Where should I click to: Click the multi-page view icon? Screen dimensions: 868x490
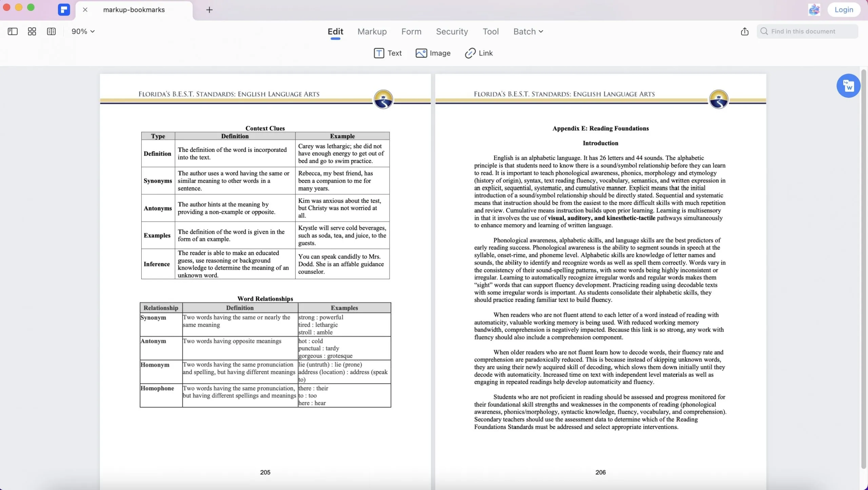pyautogui.click(x=51, y=30)
